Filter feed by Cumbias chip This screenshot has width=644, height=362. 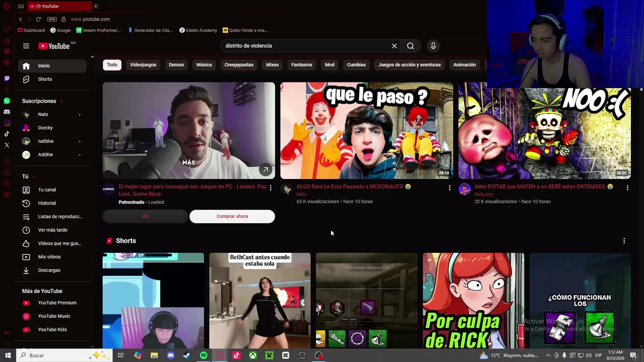(x=356, y=65)
